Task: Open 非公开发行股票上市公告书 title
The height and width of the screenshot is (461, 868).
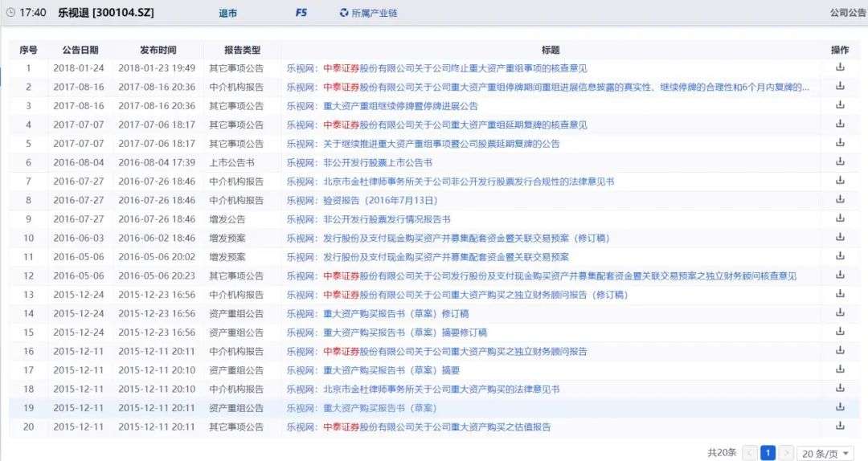Action: [359, 163]
